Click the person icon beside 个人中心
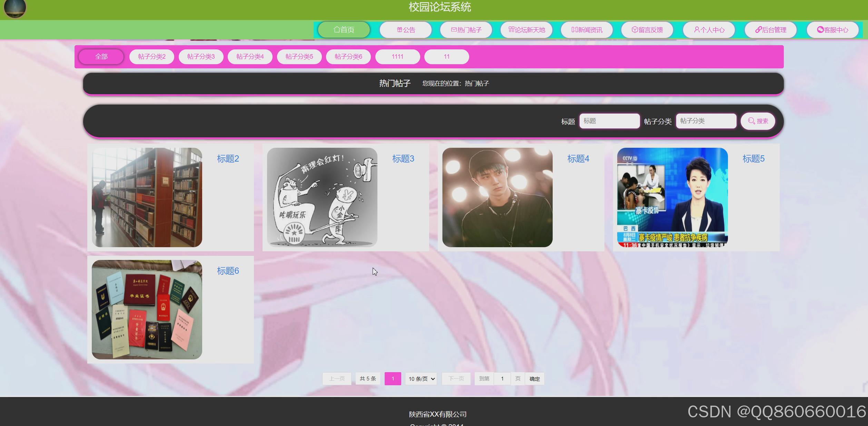Image resolution: width=868 pixels, height=426 pixels. tap(697, 30)
